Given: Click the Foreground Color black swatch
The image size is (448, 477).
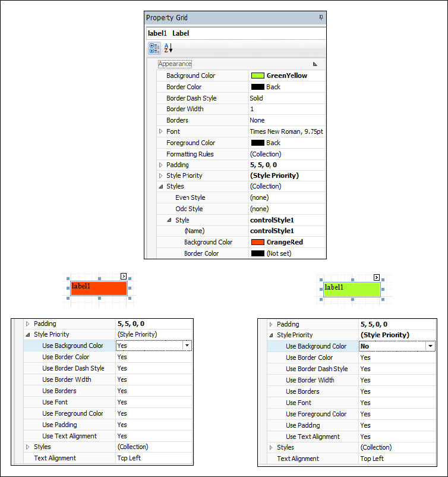Looking at the screenshot, I should (258, 143).
